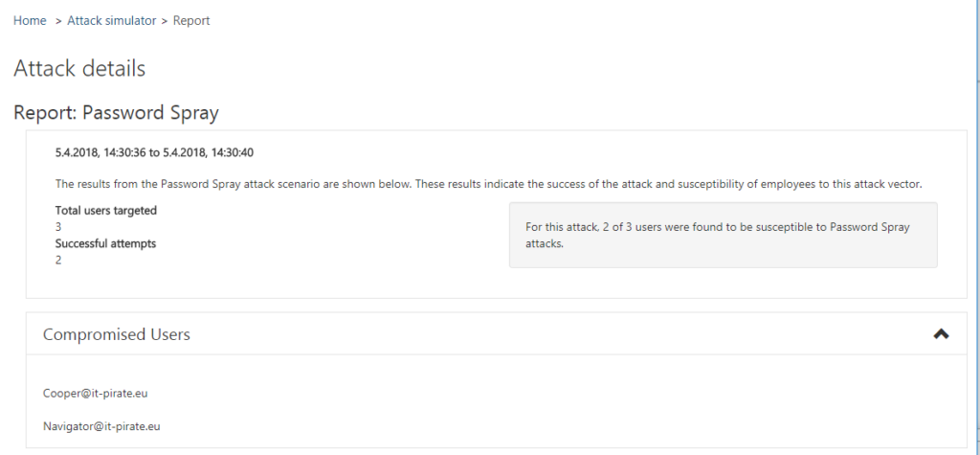980x455 pixels.
Task: Click the Report: Password Spray title
Action: pyautogui.click(x=116, y=113)
